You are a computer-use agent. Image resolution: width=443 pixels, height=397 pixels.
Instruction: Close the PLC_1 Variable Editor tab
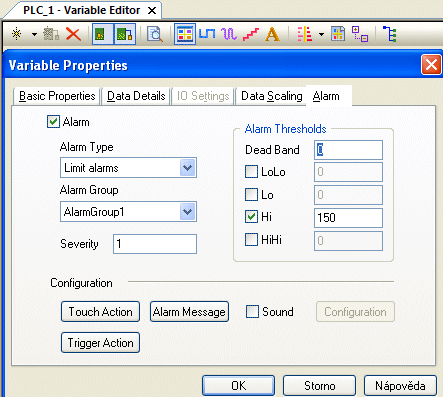pos(152,11)
